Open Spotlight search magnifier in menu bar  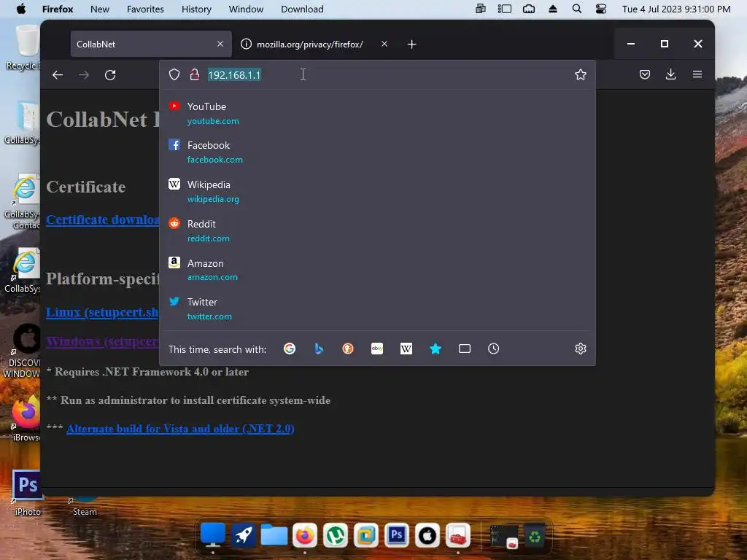tap(576, 9)
